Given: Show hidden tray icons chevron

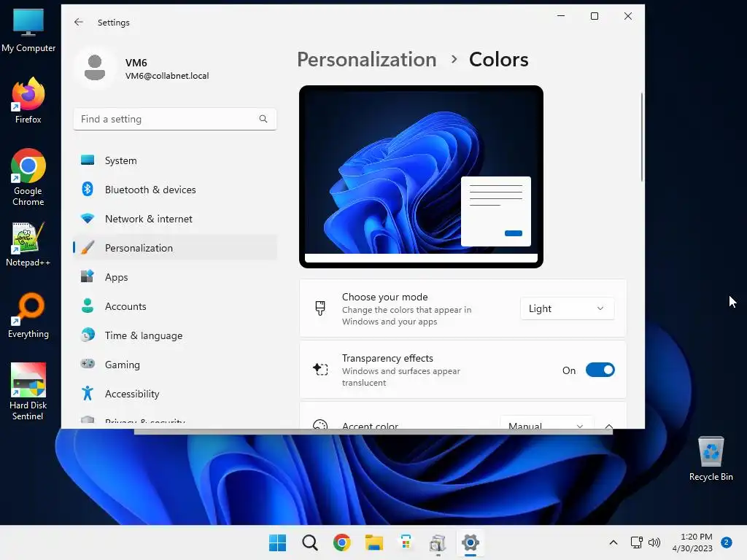Looking at the screenshot, I should (x=613, y=542).
